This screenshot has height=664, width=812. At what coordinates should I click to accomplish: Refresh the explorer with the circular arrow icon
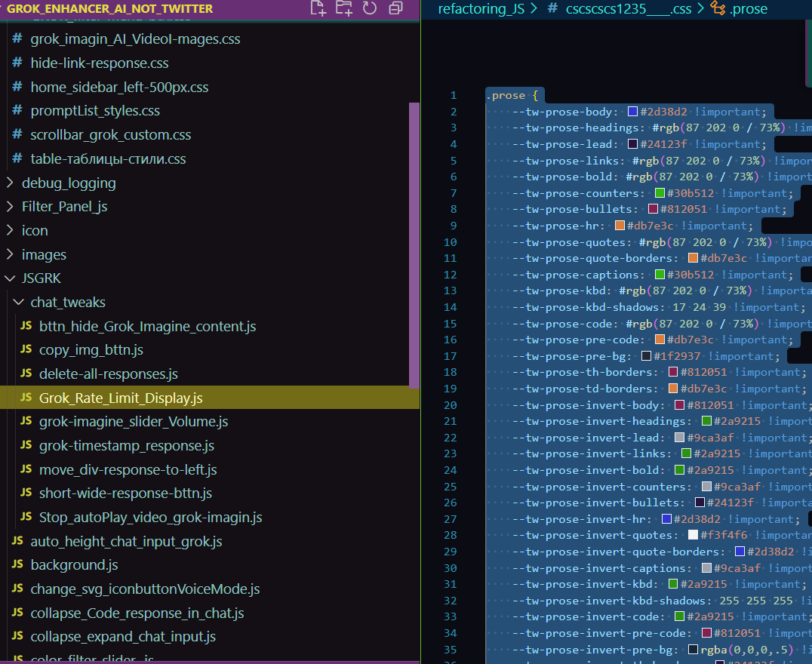(370, 8)
